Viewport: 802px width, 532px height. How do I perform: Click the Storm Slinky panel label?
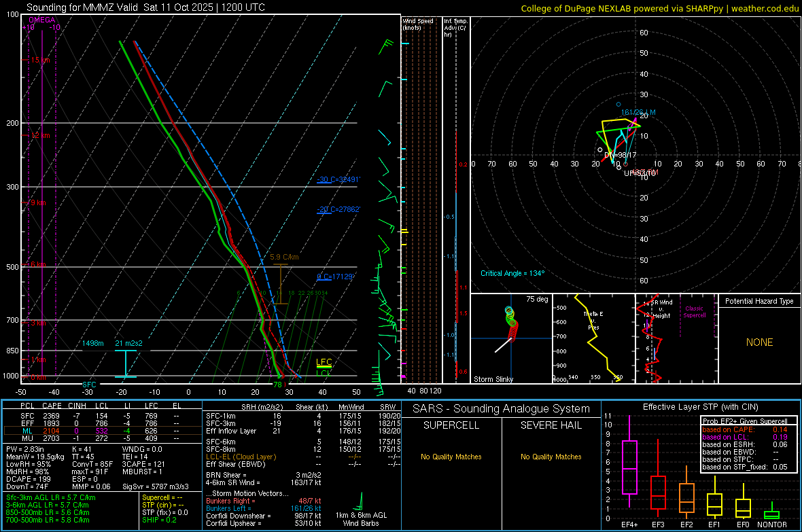[x=493, y=379]
